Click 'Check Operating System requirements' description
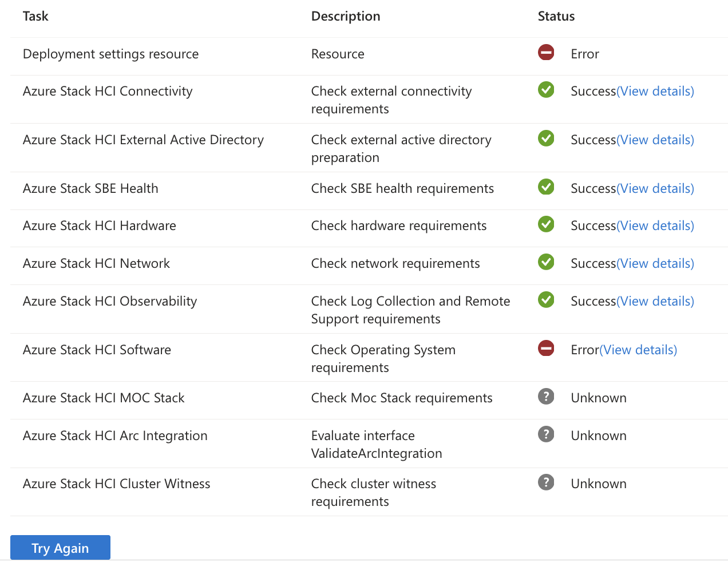Screen dimensions: 728x570 (383, 359)
